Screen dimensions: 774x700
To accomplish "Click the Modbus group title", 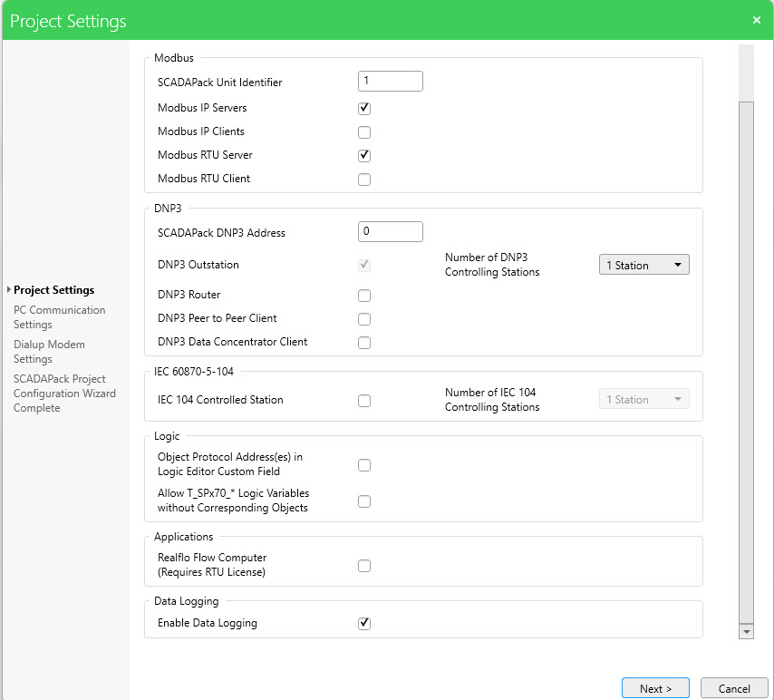I will pos(174,58).
